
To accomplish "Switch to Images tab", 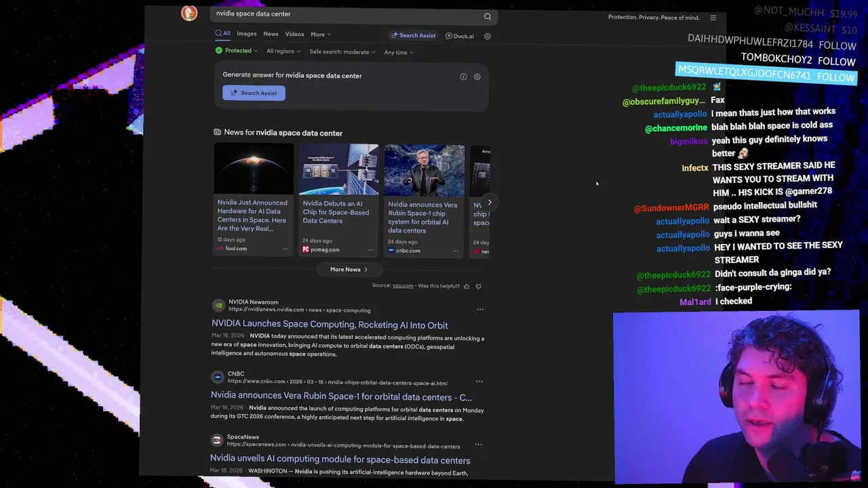I will [x=247, y=34].
